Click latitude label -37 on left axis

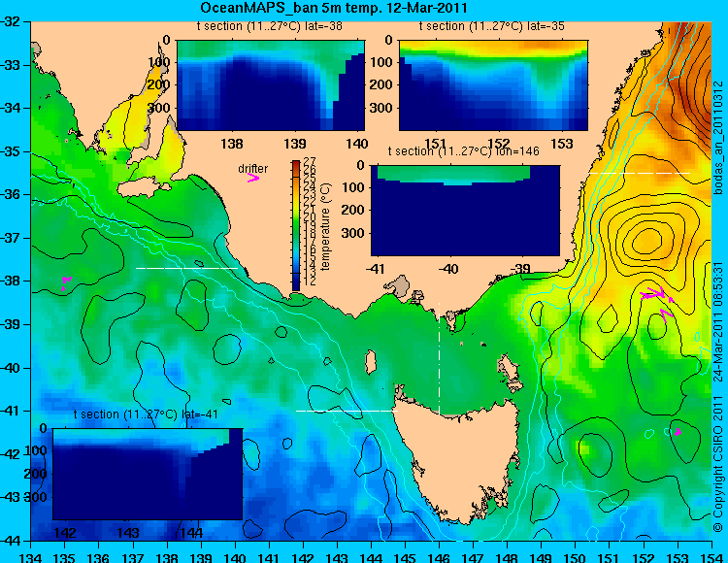point(12,238)
